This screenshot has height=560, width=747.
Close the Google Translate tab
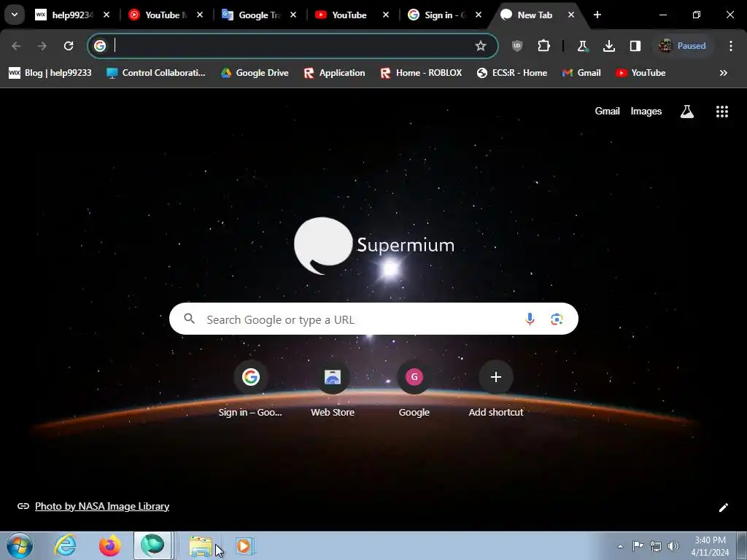coord(293,15)
